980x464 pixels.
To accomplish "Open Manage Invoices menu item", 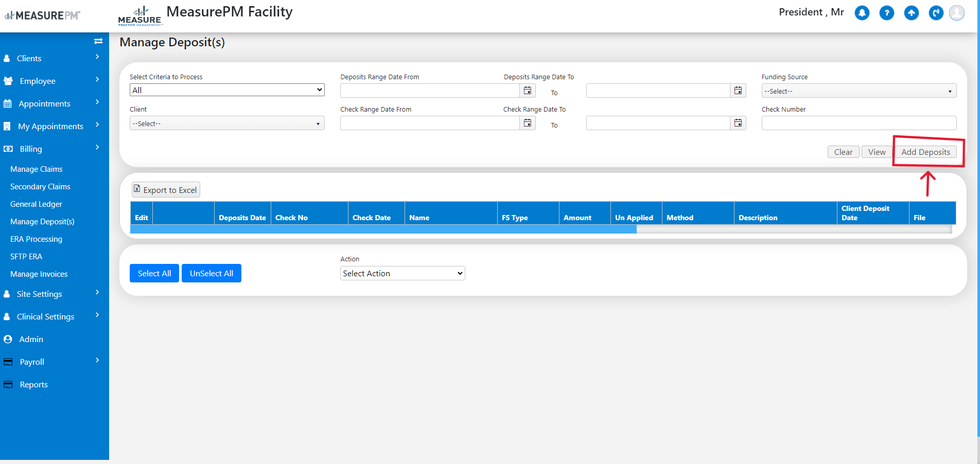I will [x=39, y=274].
